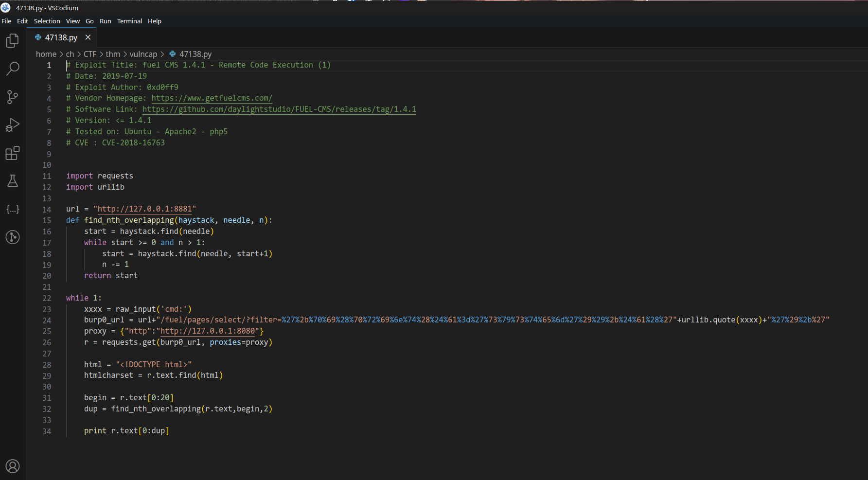Expand the 'vulncap' breadcrumb segment
The width and height of the screenshot is (868, 480).
[x=143, y=54]
